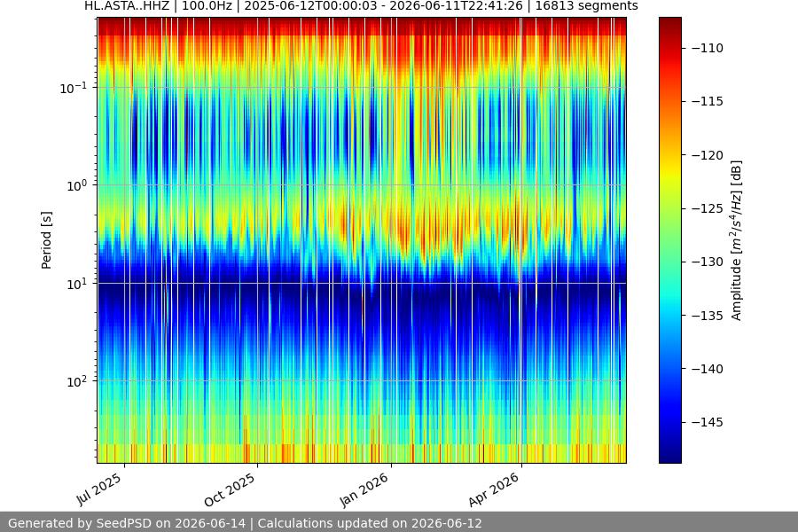Click the 'Jul 2025' x-axis label

click(x=99, y=489)
